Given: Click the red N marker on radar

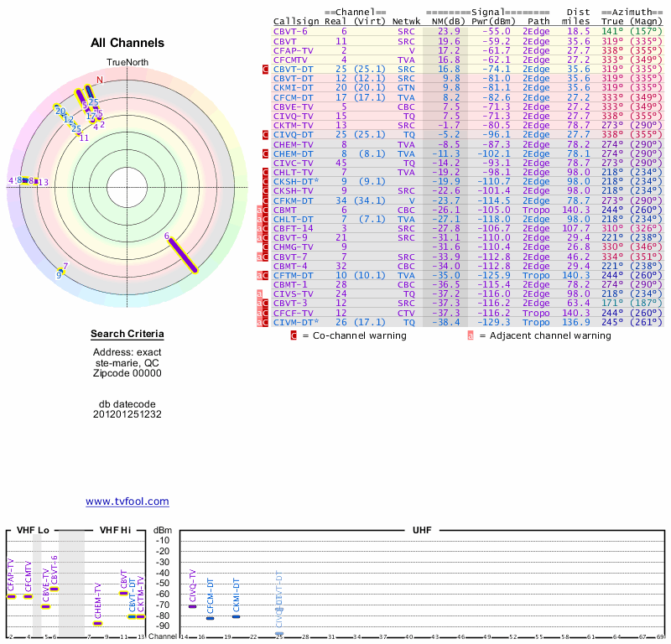Looking at the screenshot, I should 100,80.
